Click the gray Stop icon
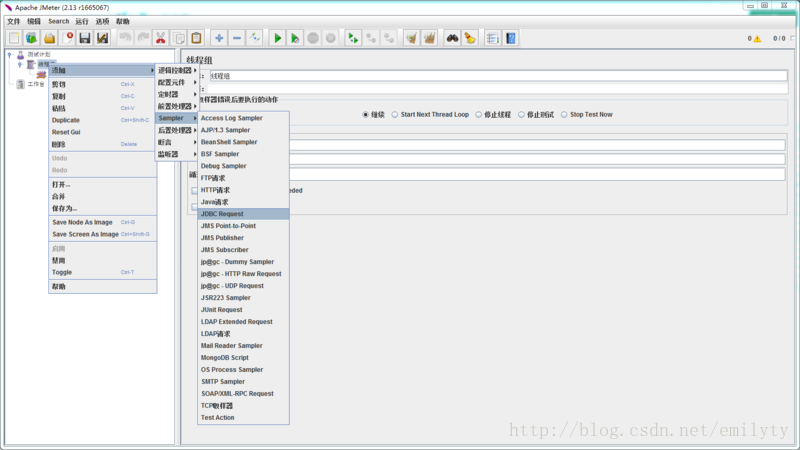 313,38
